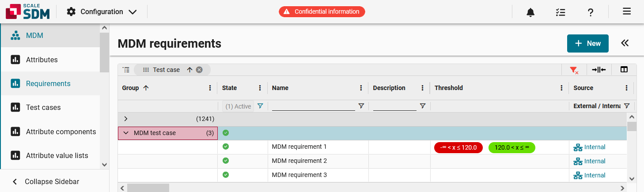Screen dimensions: 644x192
Task: Open Attribute value lists sidebar item
Action: 50,155
